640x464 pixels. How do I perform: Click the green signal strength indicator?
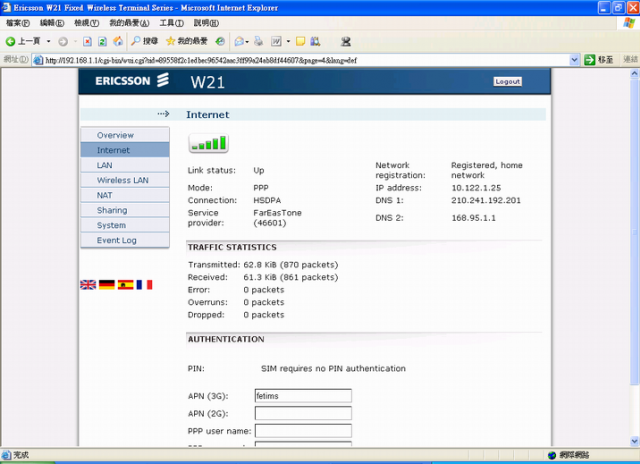[x=209, y=143]
